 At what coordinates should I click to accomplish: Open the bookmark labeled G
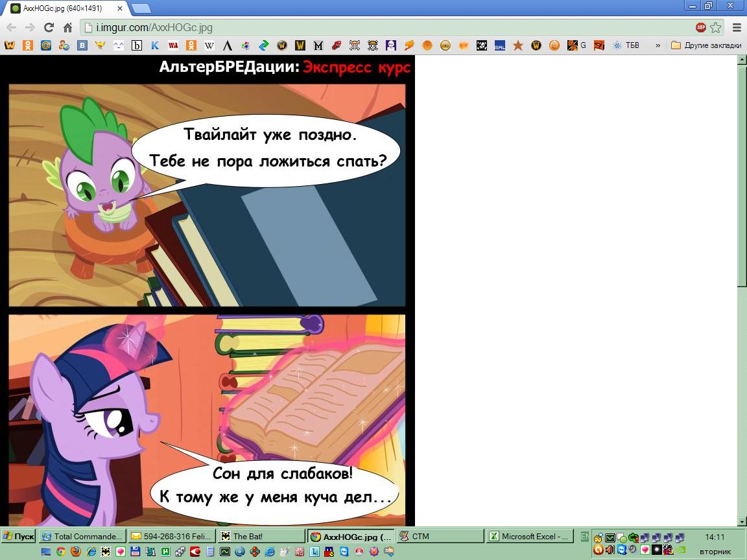(576, 45)
